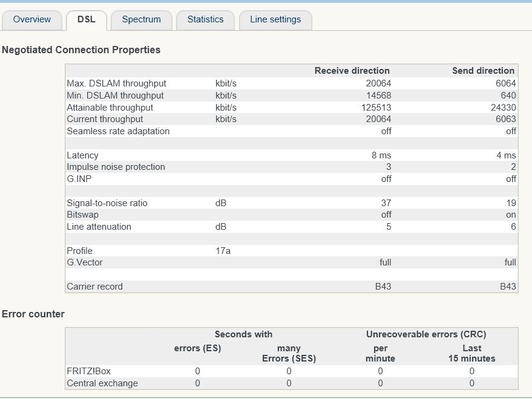Screen dimensions: 532x399
Task: Click the Receive direction column header
Action: (352, 71)
